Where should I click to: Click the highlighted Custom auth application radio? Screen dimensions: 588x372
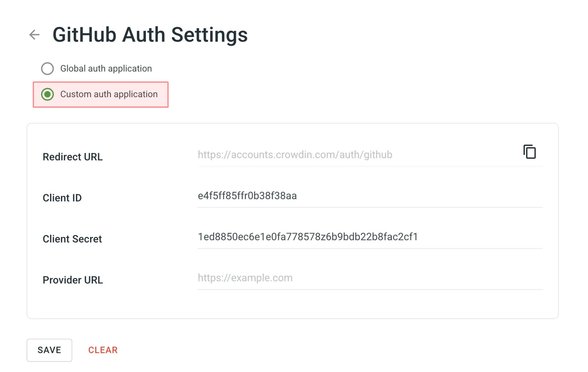click(47, 94)
